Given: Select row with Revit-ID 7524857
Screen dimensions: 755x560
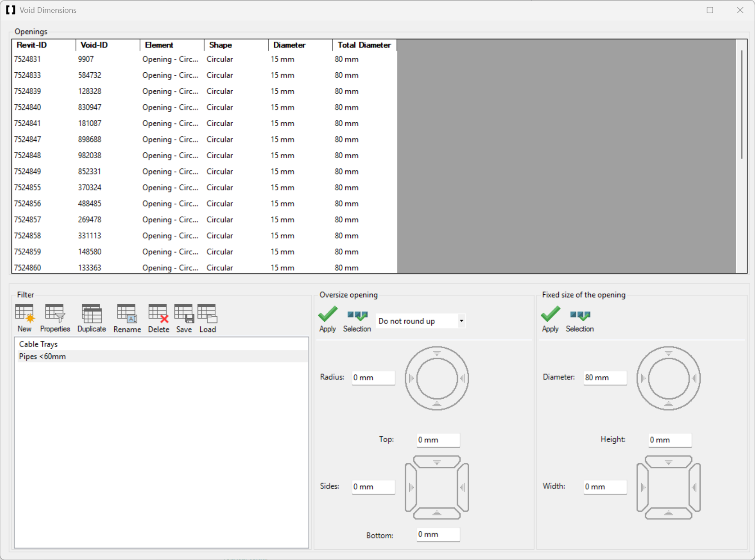Looking at the screenshot, I should pyautogui.click(x=204, y=219).
